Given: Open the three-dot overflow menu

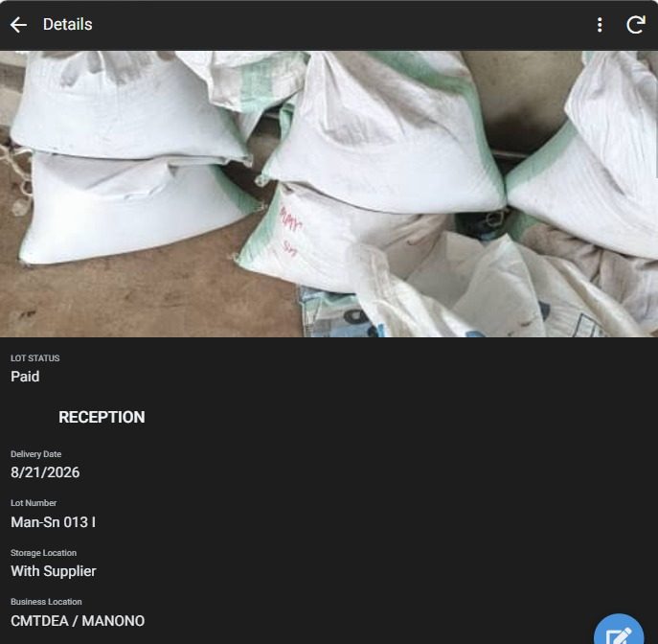Looking at the screenshot, I should tap(600, 25).
